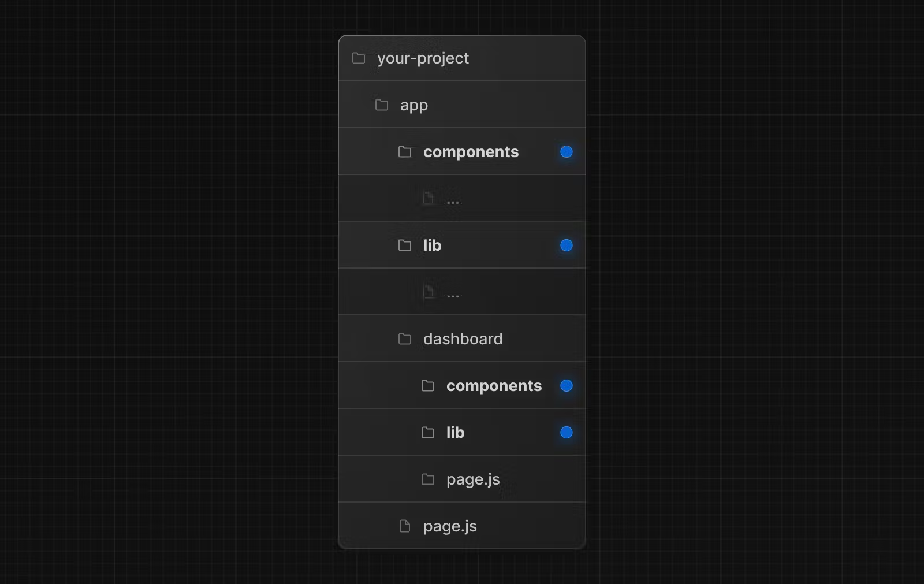Click the folder icon next to app

[x=382, y=105]
